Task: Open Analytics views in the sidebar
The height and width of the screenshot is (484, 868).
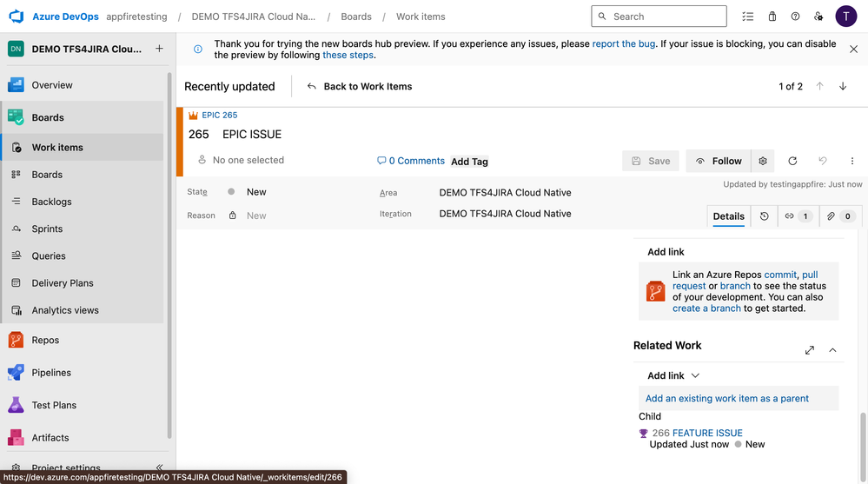Action: pyautogui.click(x=83, y=310)
